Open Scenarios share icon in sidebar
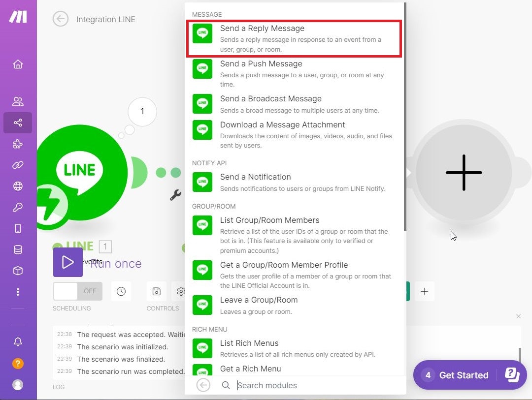This screenshot has height=400, width=532. pyautogui.click(x=18, y=123)
